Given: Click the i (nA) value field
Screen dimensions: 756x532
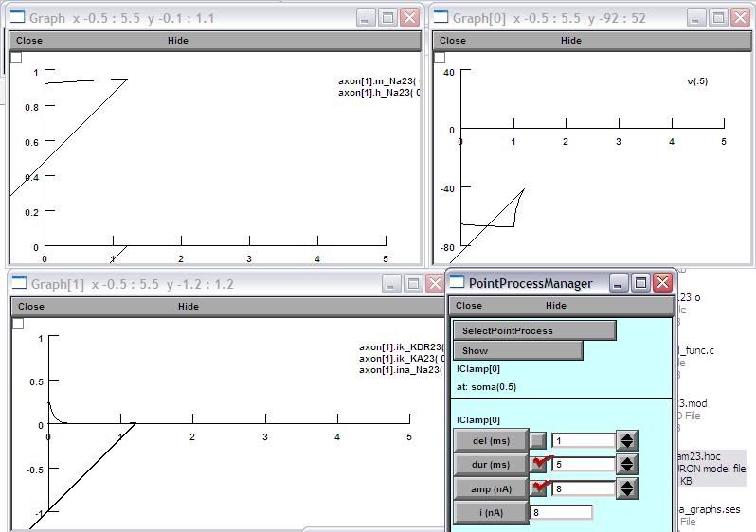Looking at the screenshot, I should tap(561, 512).
